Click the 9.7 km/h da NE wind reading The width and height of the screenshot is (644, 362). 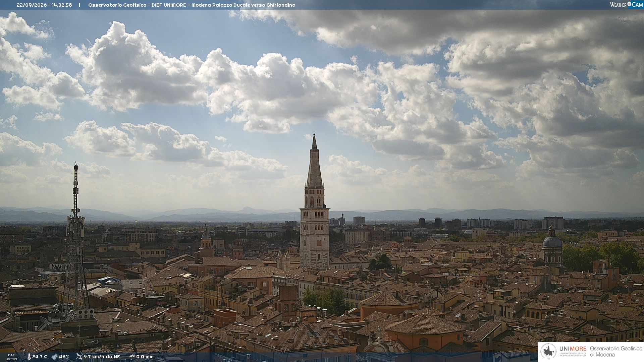click(x=102, y=357)
